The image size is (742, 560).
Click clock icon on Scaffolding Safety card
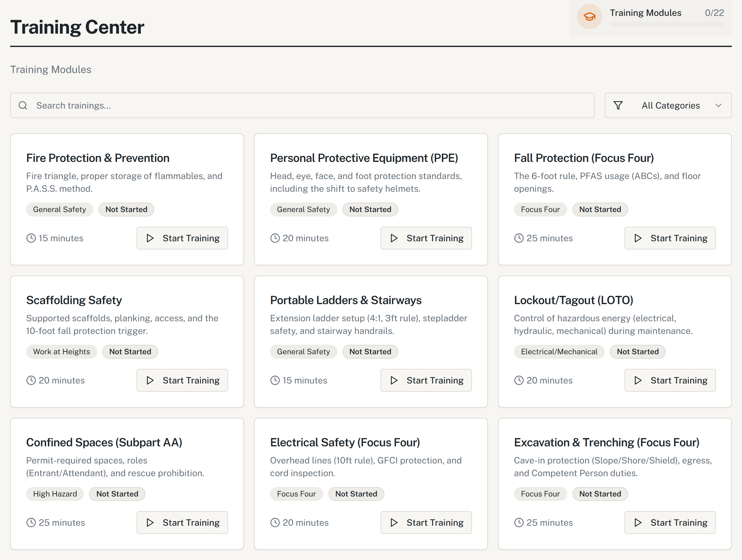point(31,380)
